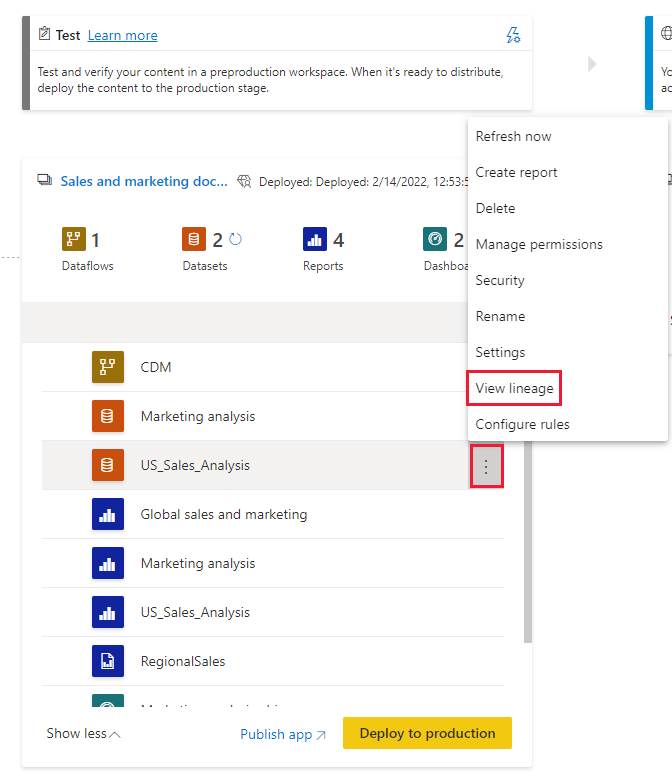The image size is (672, 777).
Task: Select the Marketing analysis report name
Action: coord(198,563)
